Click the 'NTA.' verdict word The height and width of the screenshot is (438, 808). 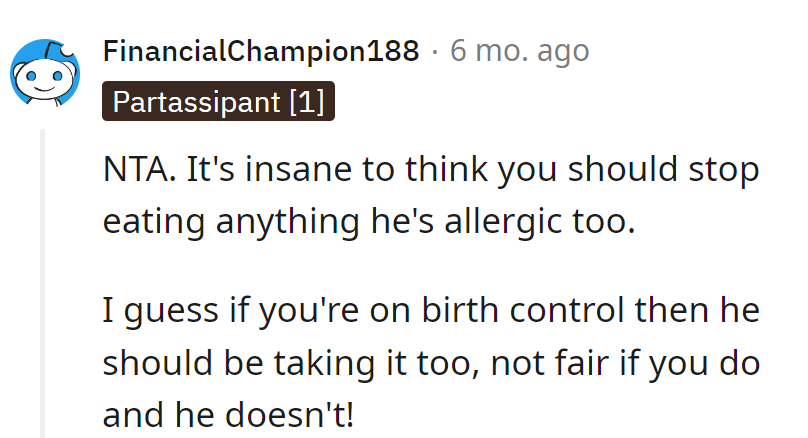click(x=136, y=169)
